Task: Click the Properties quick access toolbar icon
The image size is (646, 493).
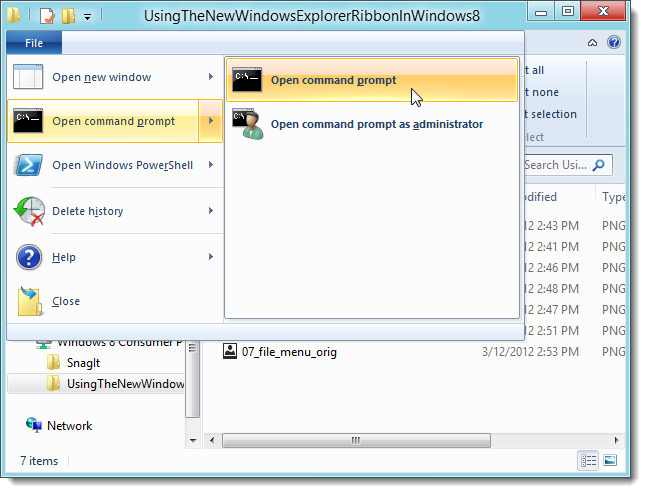Action: (x=47, y=16)
